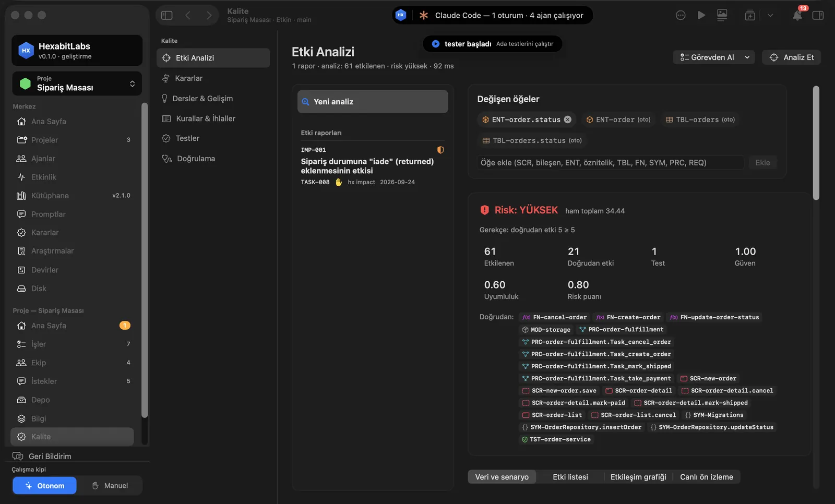Switch to Etki listesi tab
This screenshot has width=835, height=504.
tap(570, 477)
